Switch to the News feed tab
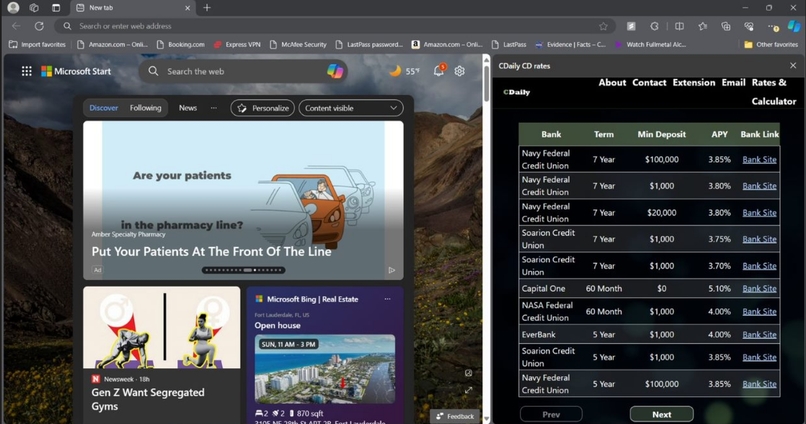The height and width of the screenshot is (424, 806). [188, 108]
